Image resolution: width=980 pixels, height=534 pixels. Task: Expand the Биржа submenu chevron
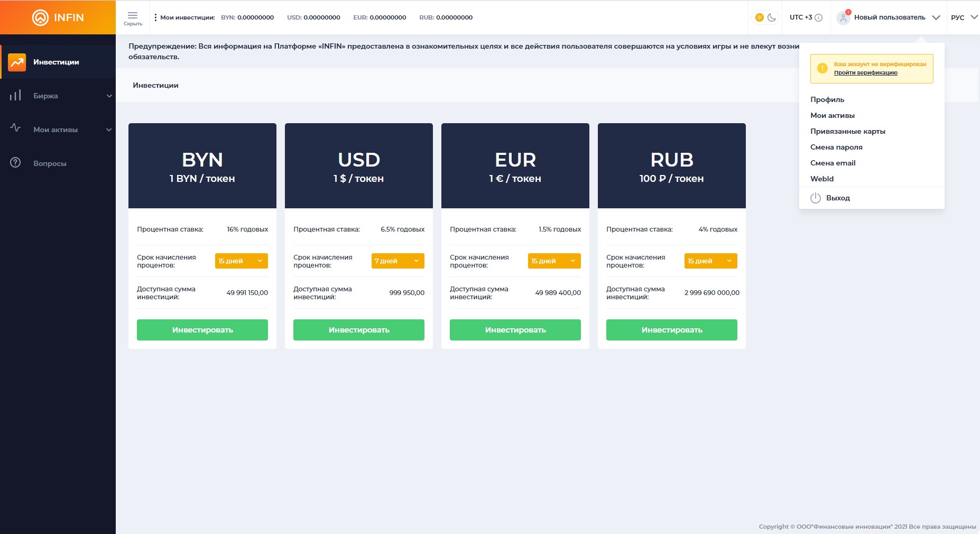coord(109,96)
